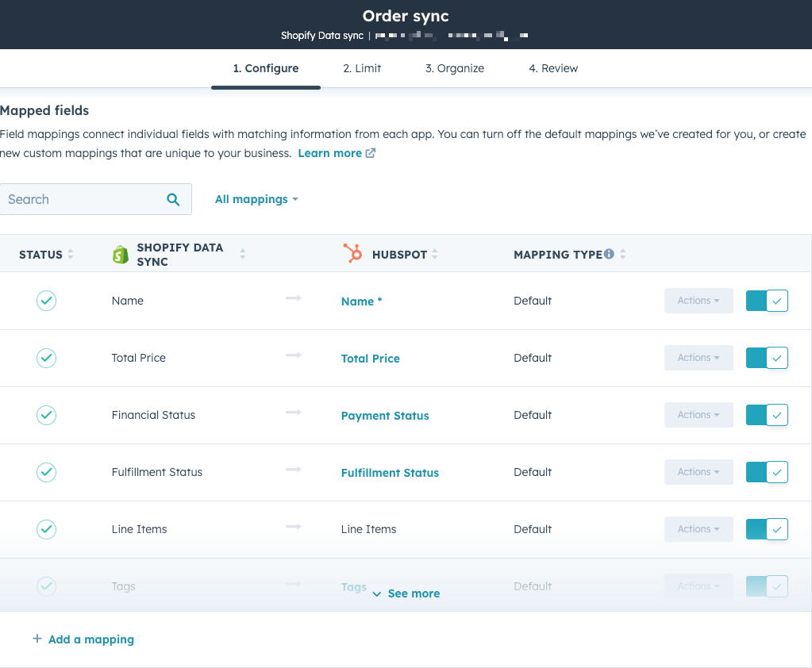Click the search magnifier icon
The height and width of the screenshot is (668, 812).
(173, 200)
